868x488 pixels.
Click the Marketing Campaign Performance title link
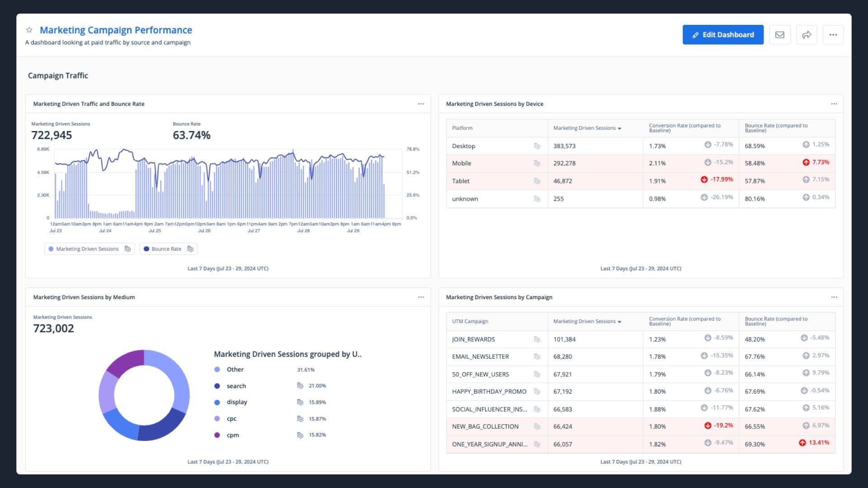click(x=116, y=30)
